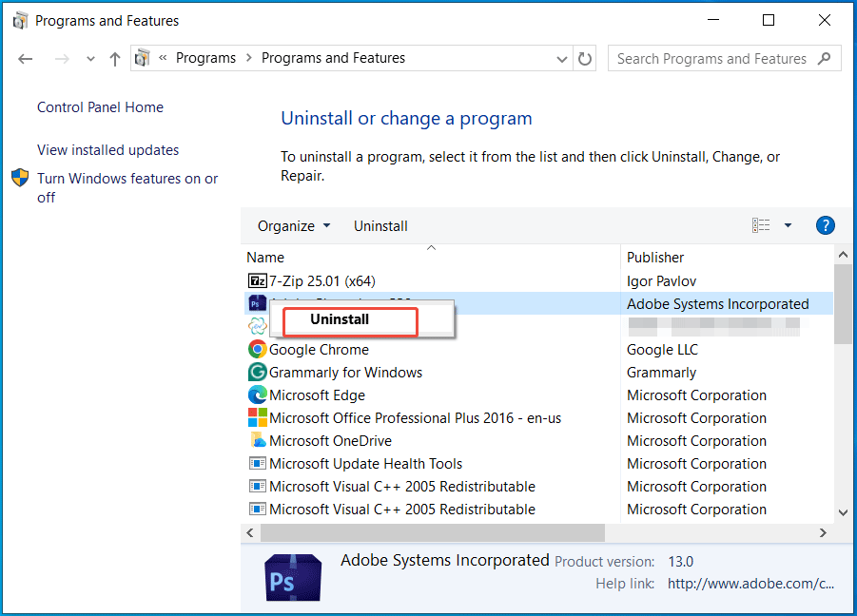857x616 pixels.
Task: Switch list view with the view icon
Action: click(x=760, y=225)
